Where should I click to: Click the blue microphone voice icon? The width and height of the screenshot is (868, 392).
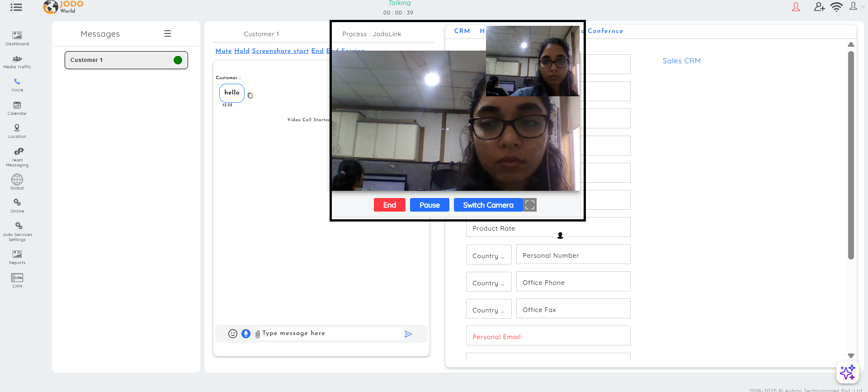pyautogui.click(x=246, y=334)
